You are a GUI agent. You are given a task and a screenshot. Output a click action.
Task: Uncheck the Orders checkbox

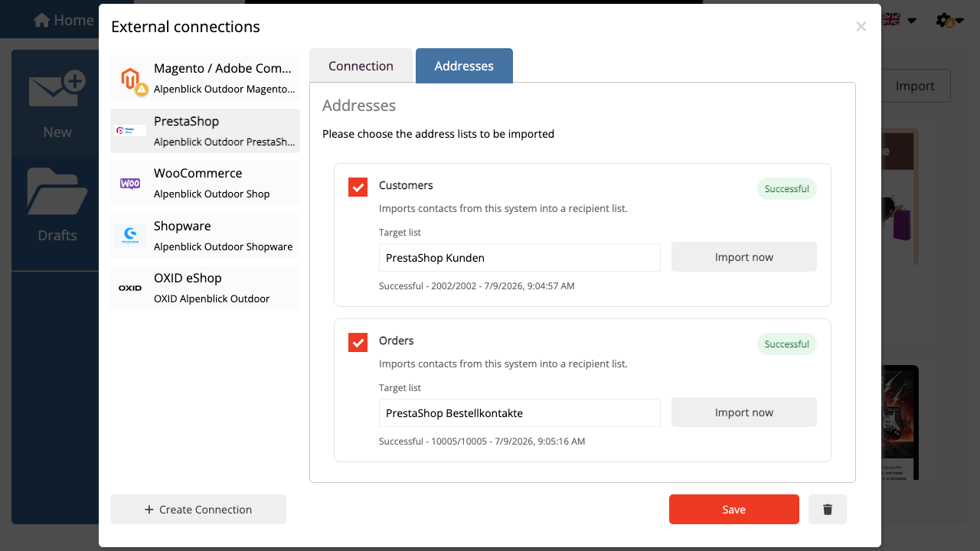pyautogui.click(x=358, y=342)
